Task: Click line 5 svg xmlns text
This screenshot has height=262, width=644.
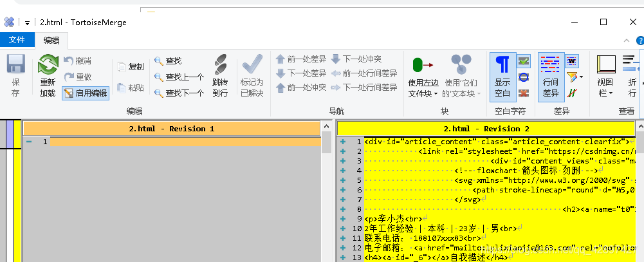Action: [x=545, y=180]
